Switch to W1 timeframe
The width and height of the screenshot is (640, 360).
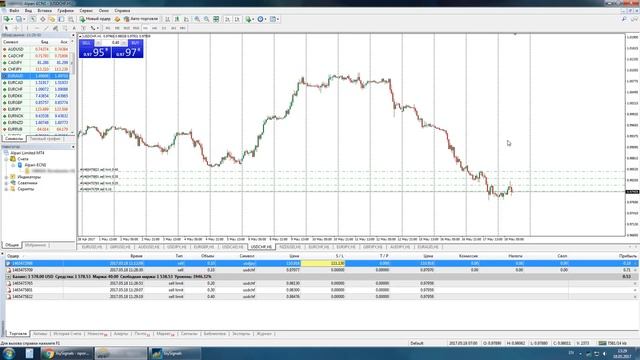coord(173,28)
